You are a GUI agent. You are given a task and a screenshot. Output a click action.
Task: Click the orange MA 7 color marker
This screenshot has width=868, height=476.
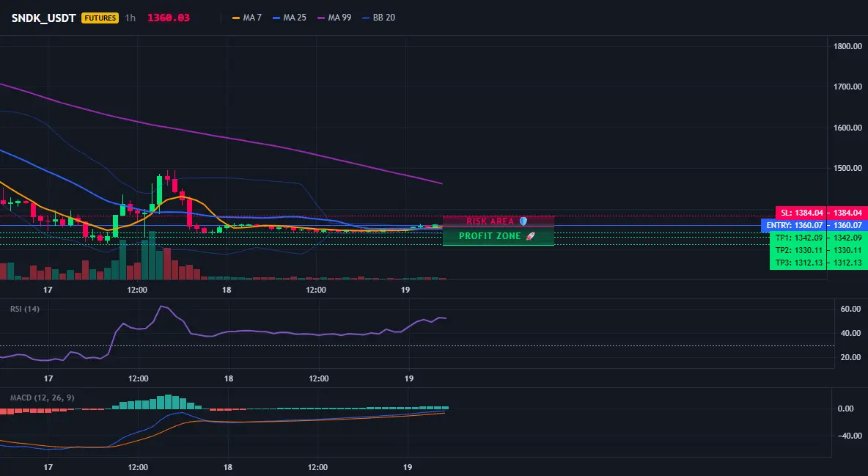[x=236, y=18]
